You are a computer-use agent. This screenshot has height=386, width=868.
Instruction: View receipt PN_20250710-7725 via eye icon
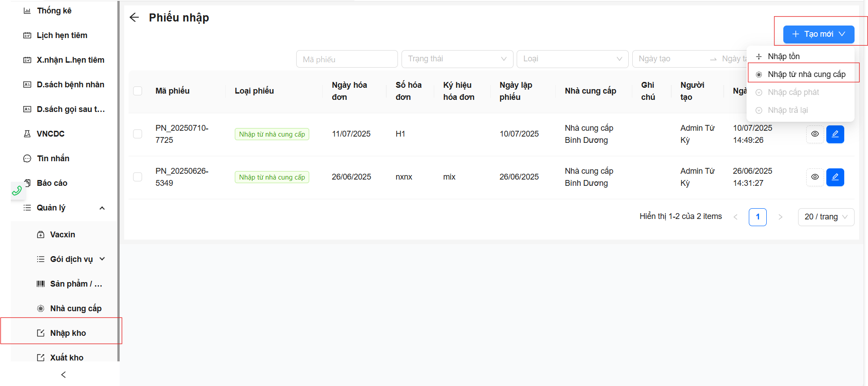pos(815,134)
